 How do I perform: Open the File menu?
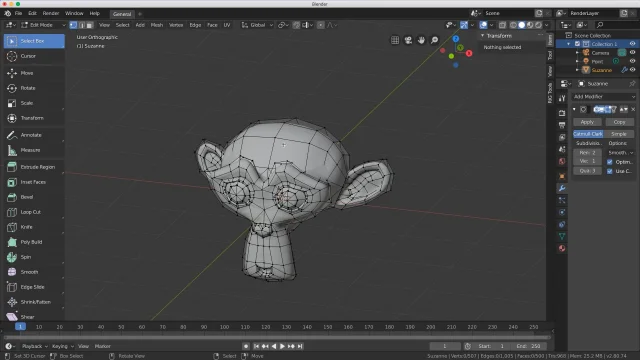[x=18, y=13]
